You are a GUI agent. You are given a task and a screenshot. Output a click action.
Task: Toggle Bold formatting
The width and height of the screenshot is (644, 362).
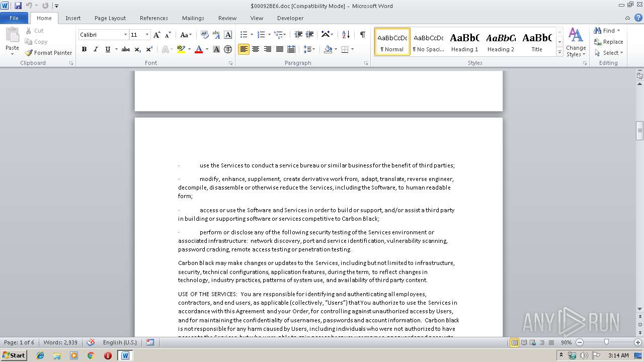tap(84, 49)
